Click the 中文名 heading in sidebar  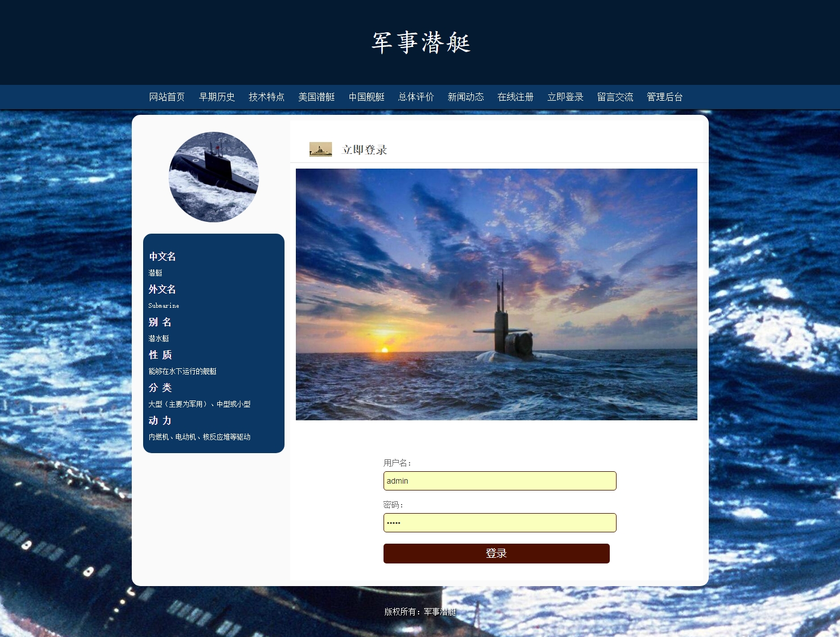point(162,256)
